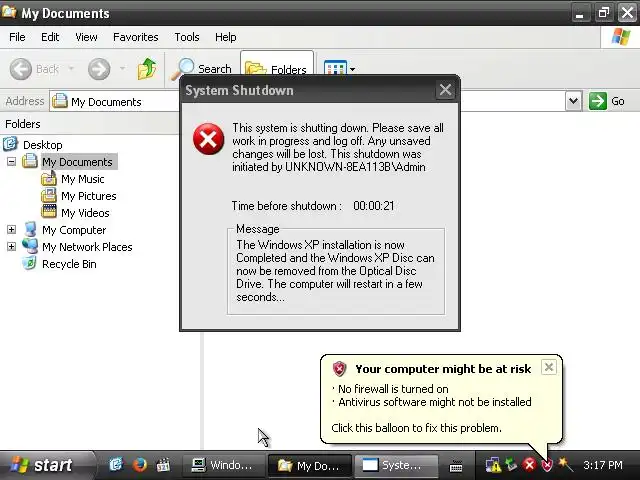Select Desktop in the folder tree
Image resolution: width=640 pixels, height=480 pixels.
[x=42, y=145]
